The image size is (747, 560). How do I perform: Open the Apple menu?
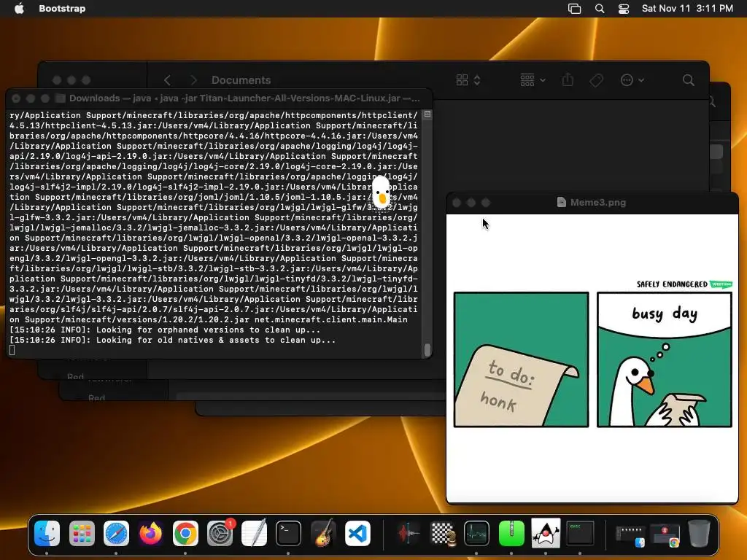tap(19, 9)
